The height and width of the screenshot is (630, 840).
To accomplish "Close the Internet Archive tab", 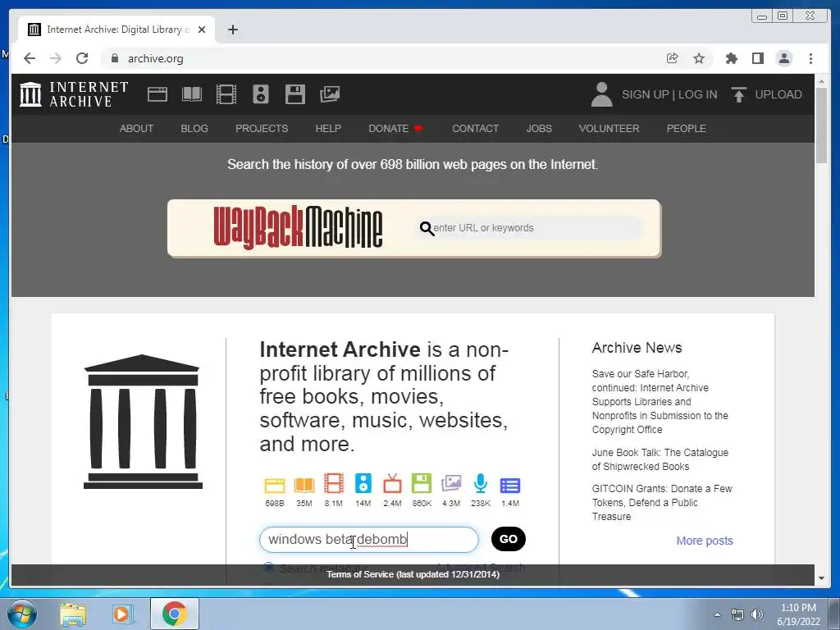I will [x=202, y=30].
